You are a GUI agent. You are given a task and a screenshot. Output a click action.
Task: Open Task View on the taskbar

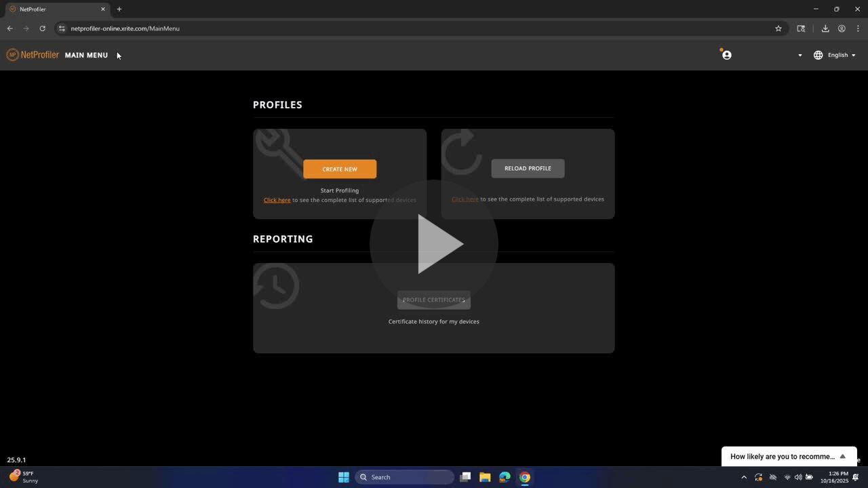coord(465,477)
